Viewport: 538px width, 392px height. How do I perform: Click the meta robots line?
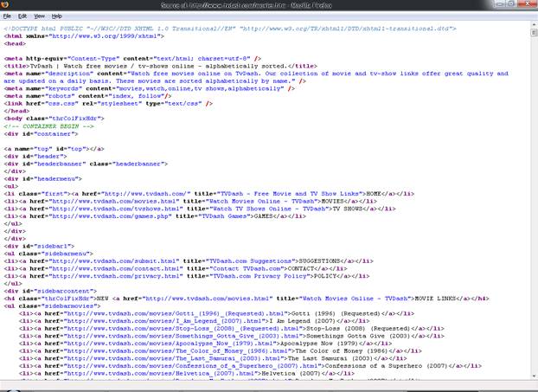(x=87, y=96)
